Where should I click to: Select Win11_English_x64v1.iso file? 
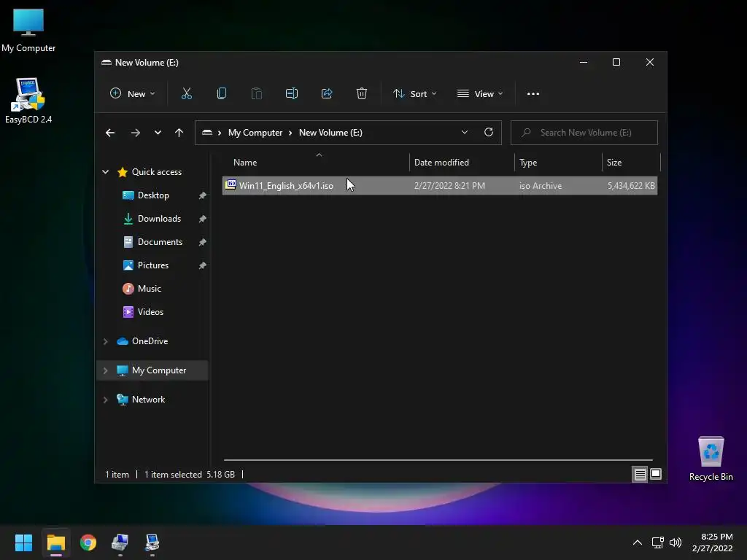[440, 186]
